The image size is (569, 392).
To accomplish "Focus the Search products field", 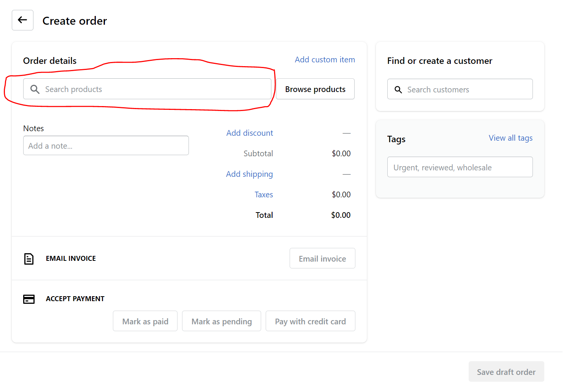I will coord(152,89).
